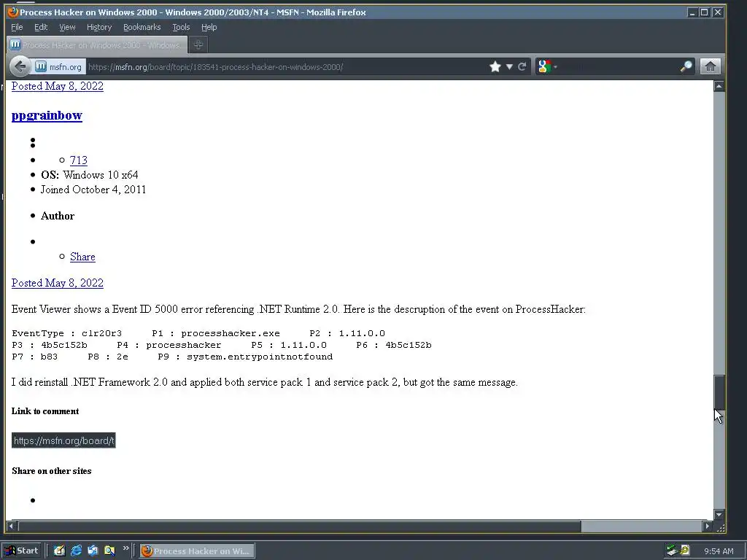The height and width of the screenshot is (560, 747).
Task: Click the 'Link to comment' heading
Action: 45,411
